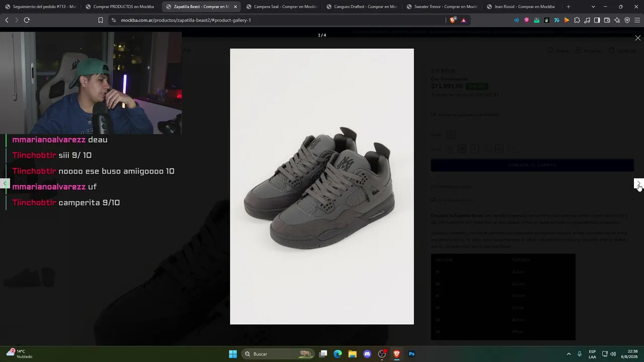Screen dimensions: 644x362
Task: Change the ESP LAA keyboard language
Action: tap(592, 354)
